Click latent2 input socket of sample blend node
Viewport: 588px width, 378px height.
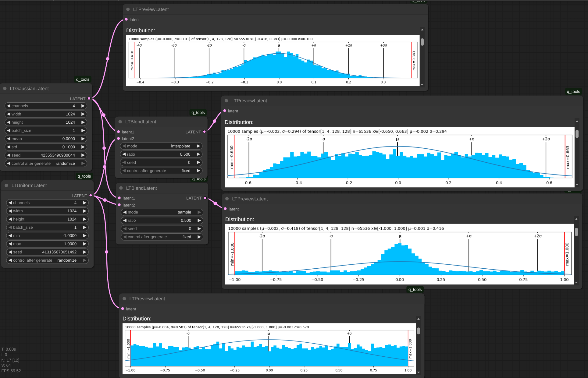[x=119, y=205]
